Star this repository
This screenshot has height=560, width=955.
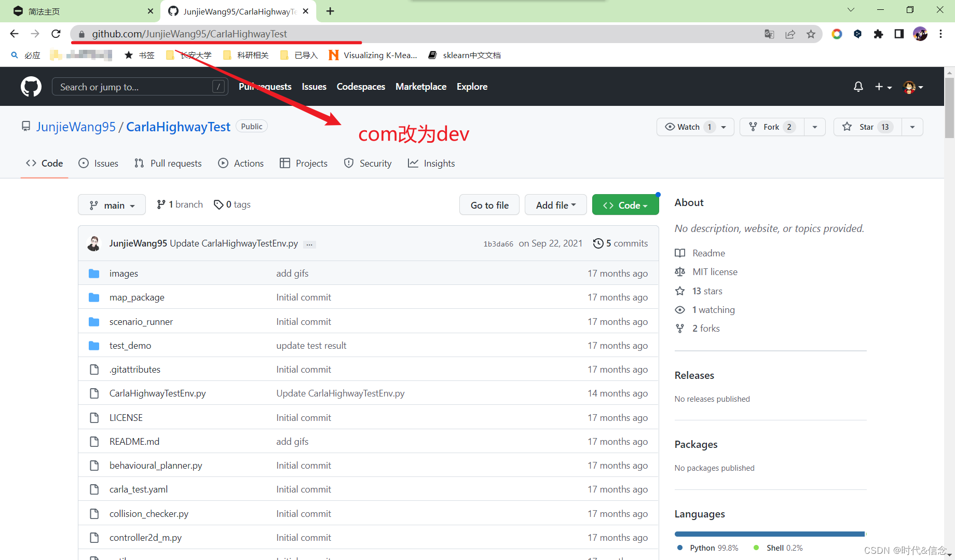point(867,127)
